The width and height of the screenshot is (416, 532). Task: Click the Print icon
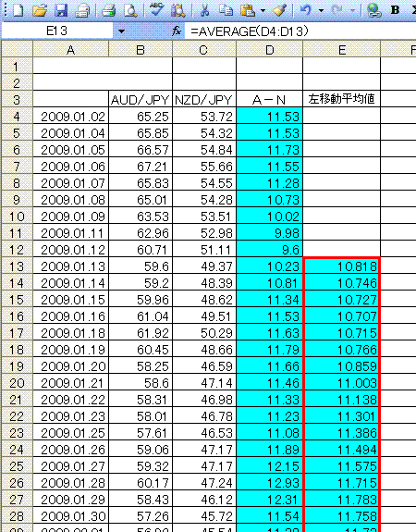pos(109,10)
